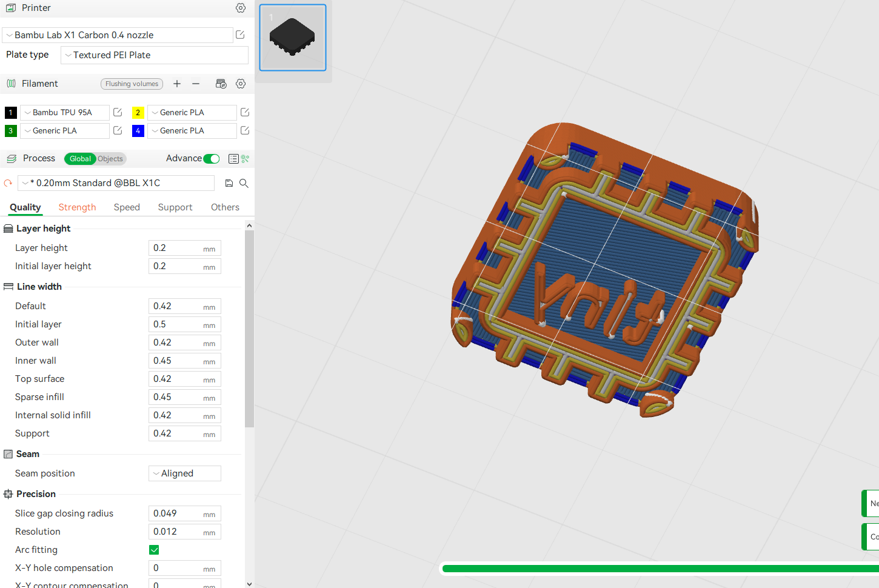Select plate 1 thumbnail
This screenshot has width=879, height=588.
click(293, 38)
